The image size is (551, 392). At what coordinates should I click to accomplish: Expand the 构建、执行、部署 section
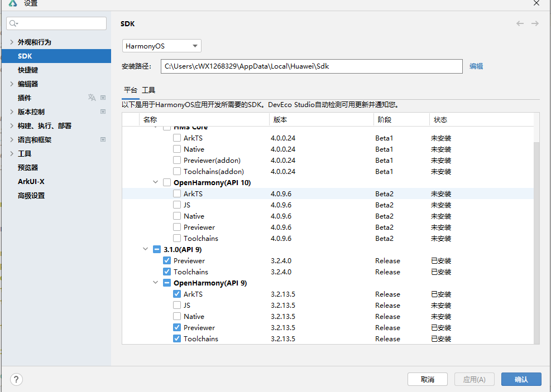pyautogui.click(x=12, y=125)
